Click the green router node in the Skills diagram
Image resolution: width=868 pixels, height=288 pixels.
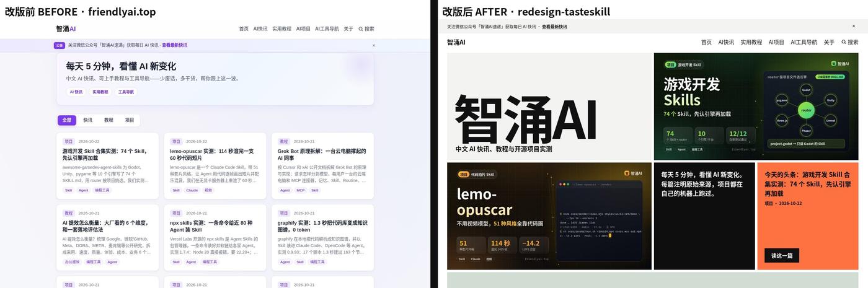click(806, 110)
